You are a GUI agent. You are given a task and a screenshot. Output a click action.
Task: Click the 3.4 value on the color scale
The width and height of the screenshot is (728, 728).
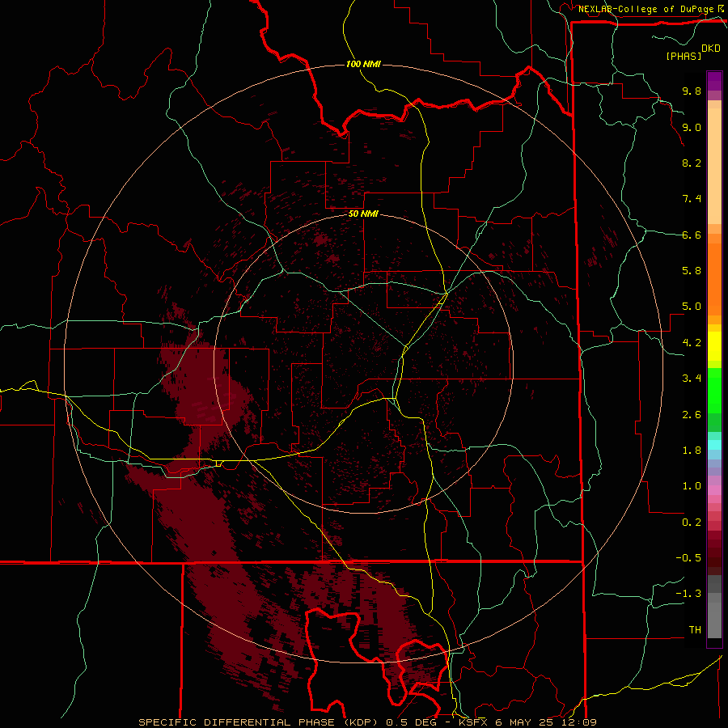point(692,379)
